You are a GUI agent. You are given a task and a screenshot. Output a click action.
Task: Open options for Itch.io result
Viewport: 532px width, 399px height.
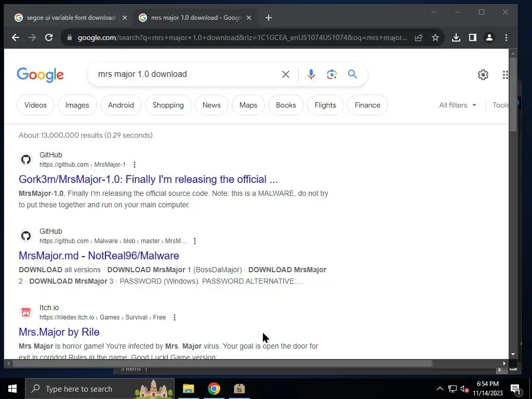[175, 317]
